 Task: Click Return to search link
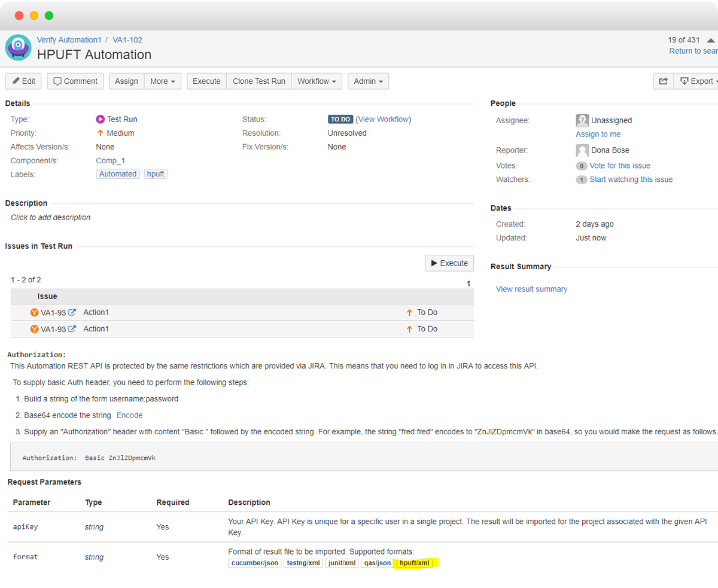693,51
